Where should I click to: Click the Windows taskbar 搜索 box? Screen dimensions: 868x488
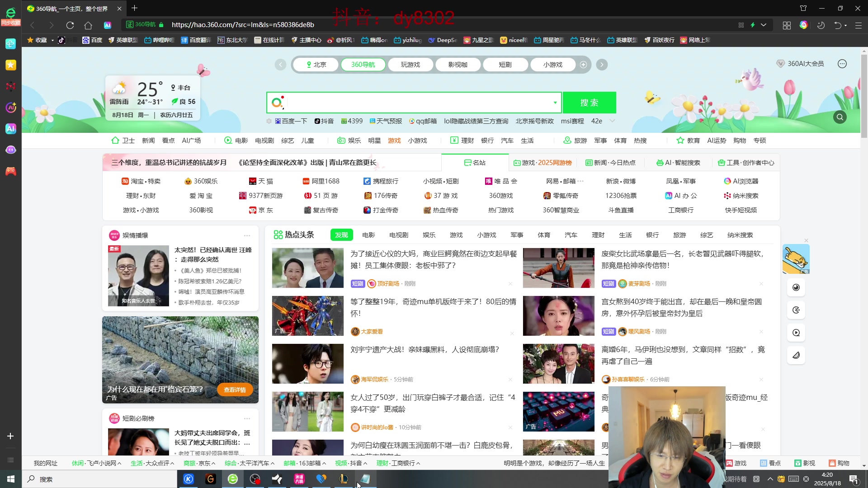[99, 479]
